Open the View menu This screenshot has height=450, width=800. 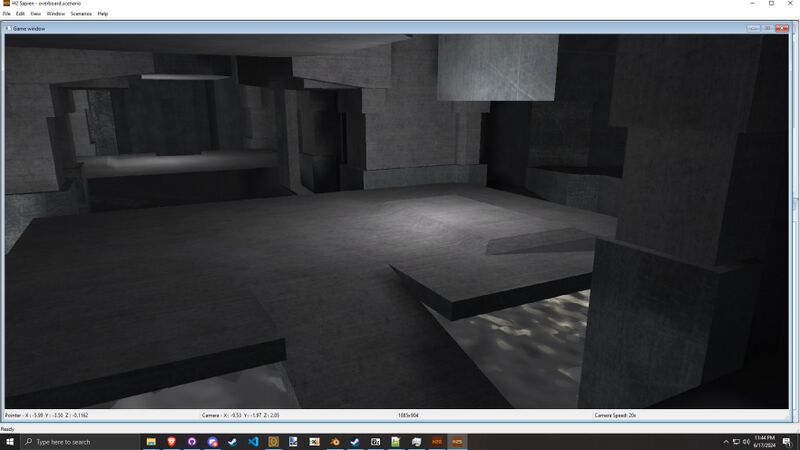36,14
